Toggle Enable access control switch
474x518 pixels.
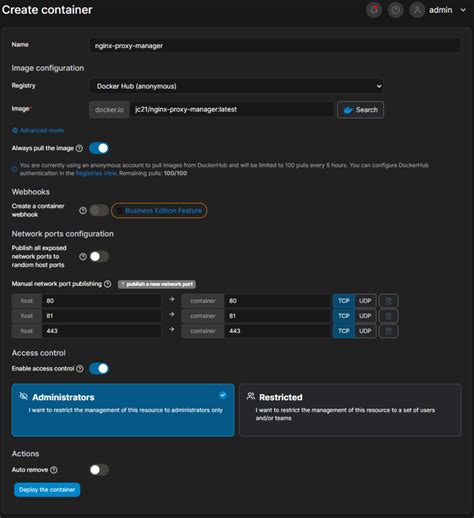coord(99,368)
